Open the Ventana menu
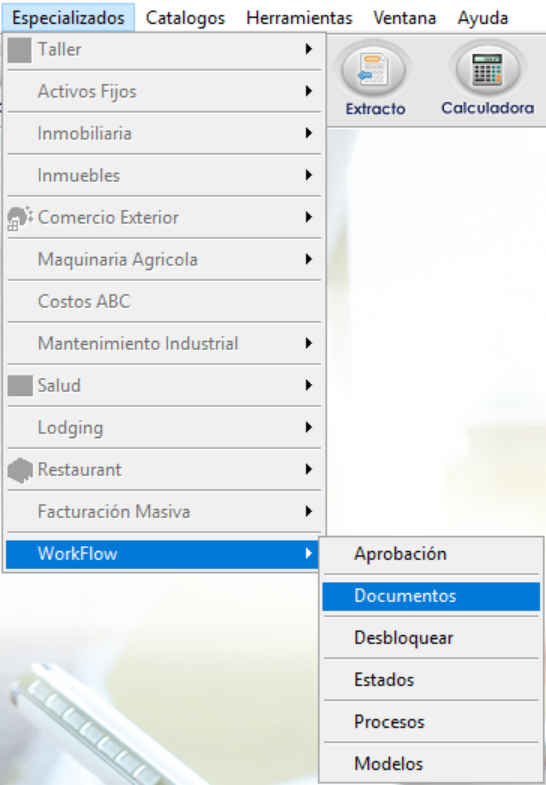The image size is (546, 785). click(405, 18)
